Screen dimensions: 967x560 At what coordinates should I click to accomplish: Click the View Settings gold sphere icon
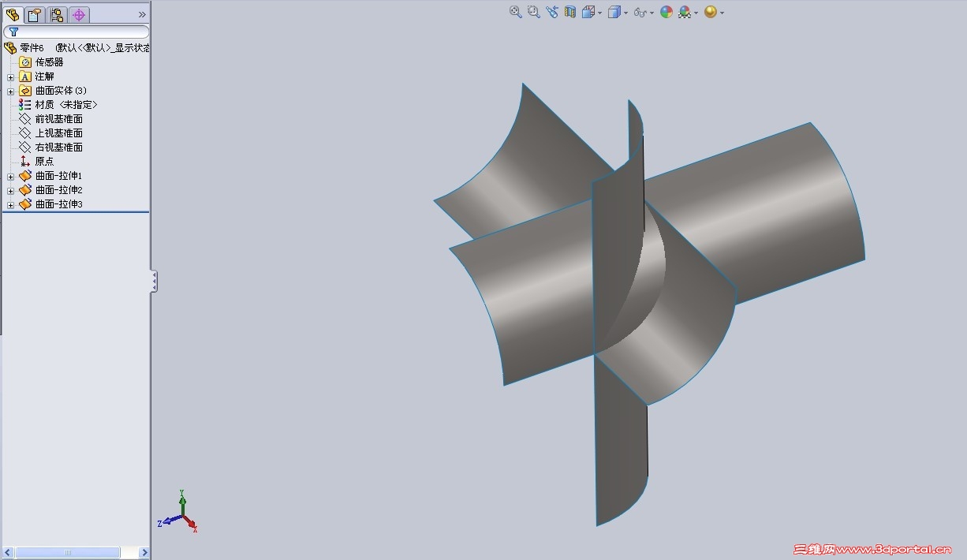tap(711, 12)
